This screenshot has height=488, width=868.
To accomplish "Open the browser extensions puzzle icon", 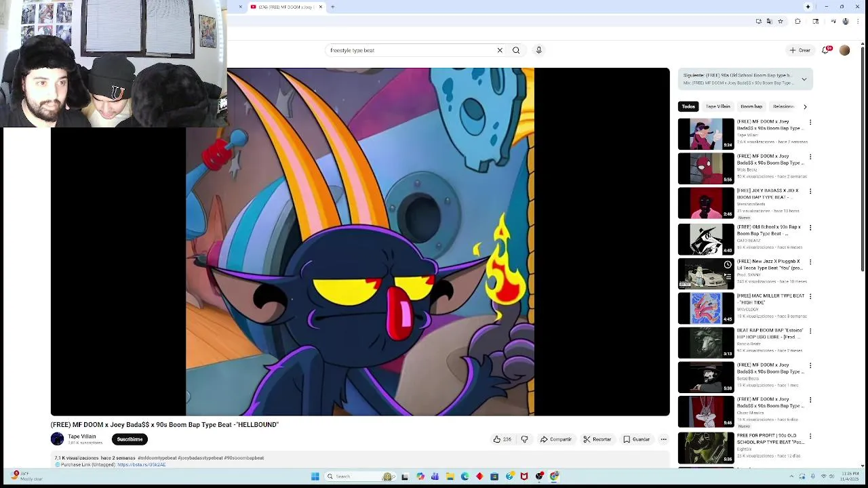I will pos(797,21).
